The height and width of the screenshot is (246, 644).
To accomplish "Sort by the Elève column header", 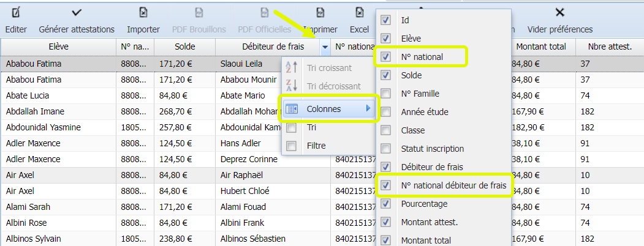I will [58, 47].
